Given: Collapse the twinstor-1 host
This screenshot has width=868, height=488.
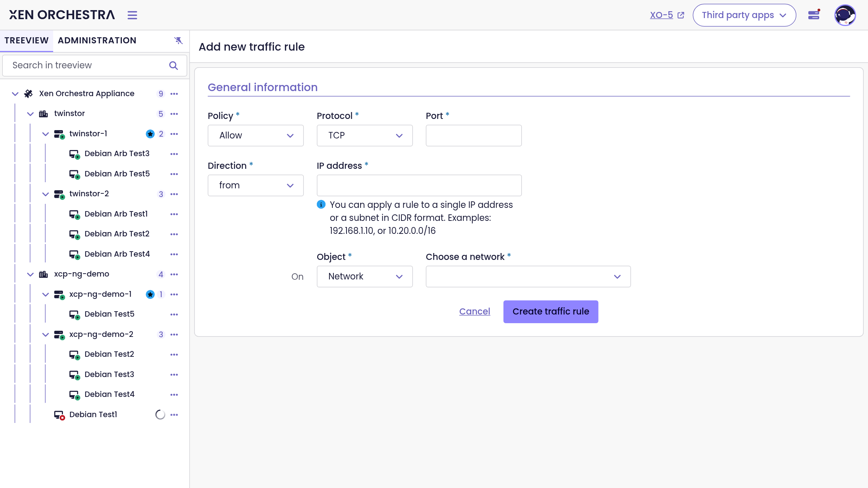Looking at the screenshot, I should pyautogui.click(x=46, y=134).
